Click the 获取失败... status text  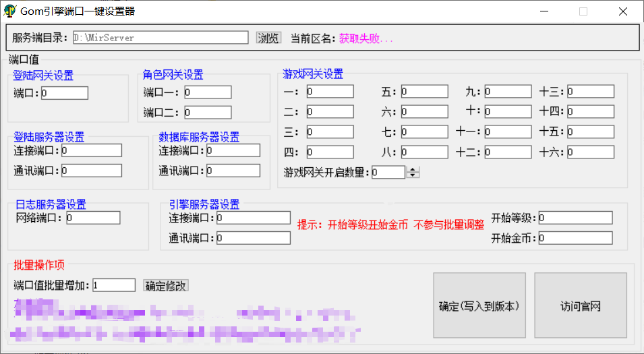pyautogui.click(x=365, y=38)
